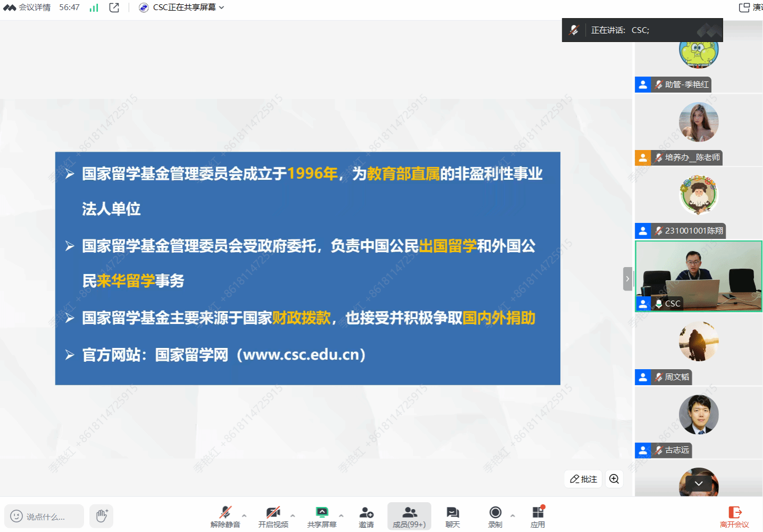Open meeting details (会议详情)
763x532 pixels.
28,7
